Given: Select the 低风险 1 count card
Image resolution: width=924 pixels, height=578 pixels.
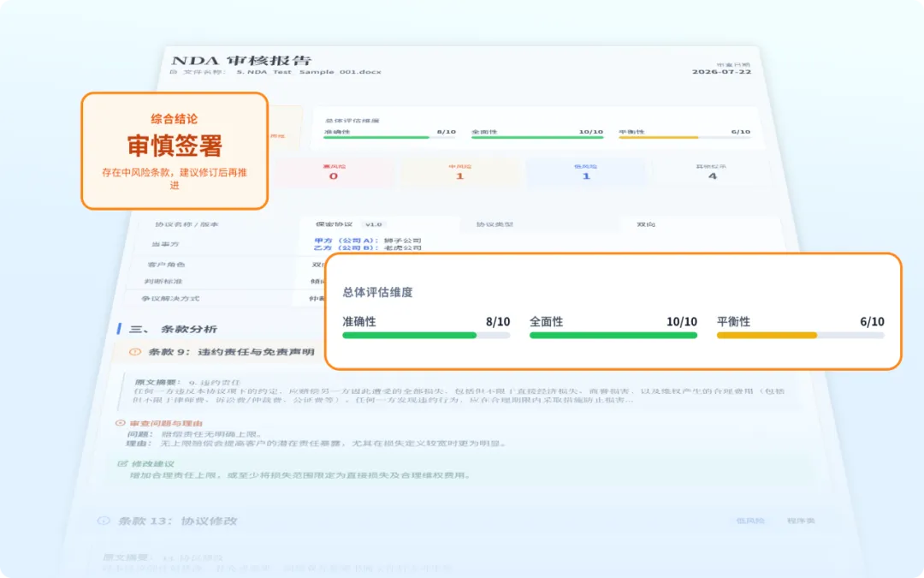Looking at the screenshot, I should click(586, 172).
